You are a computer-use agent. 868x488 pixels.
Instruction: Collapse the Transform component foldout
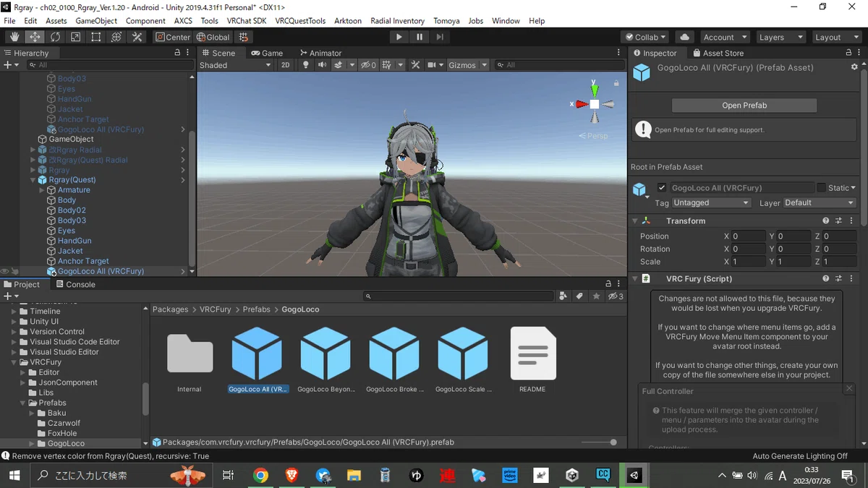(x=635, y=221)
